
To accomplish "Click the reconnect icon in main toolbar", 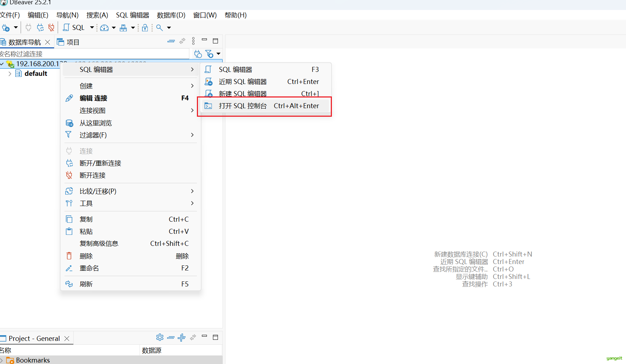I will (x=40, y=28).
